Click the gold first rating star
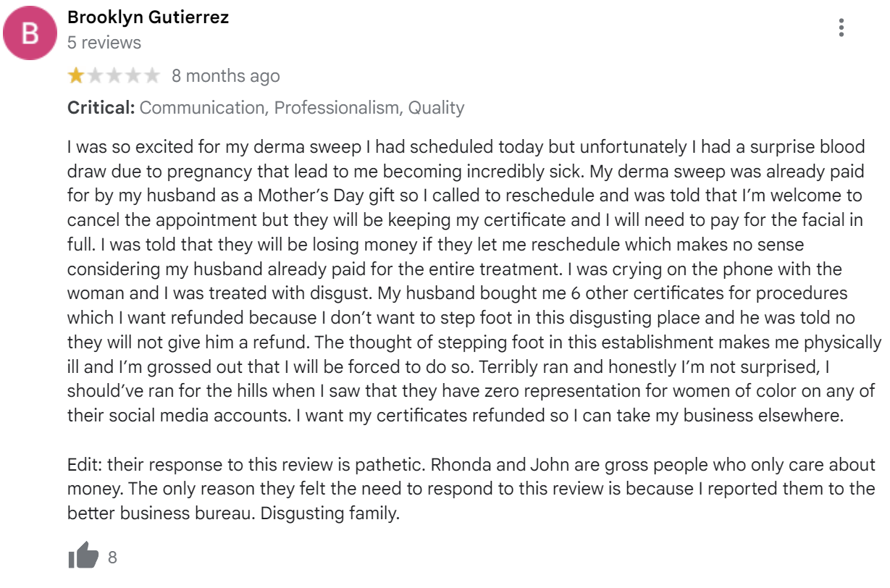This screenshot has height=588, width=890. tap(76, 75)
